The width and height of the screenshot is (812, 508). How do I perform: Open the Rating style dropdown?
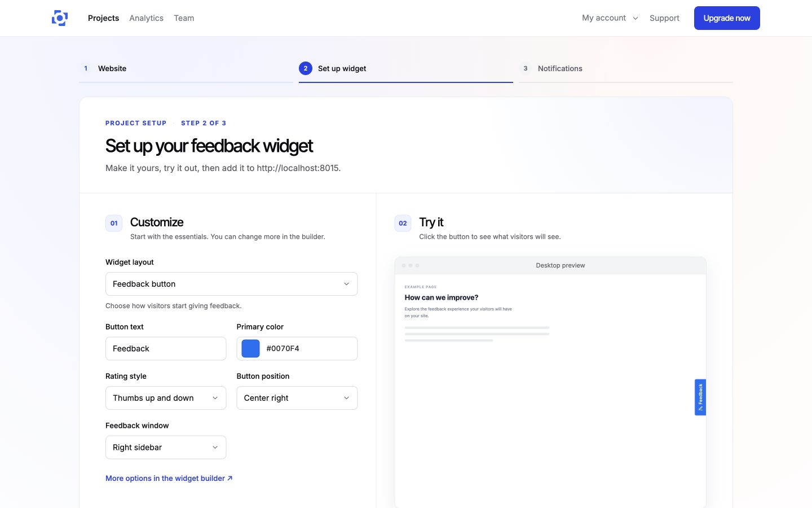pos(166,398)
